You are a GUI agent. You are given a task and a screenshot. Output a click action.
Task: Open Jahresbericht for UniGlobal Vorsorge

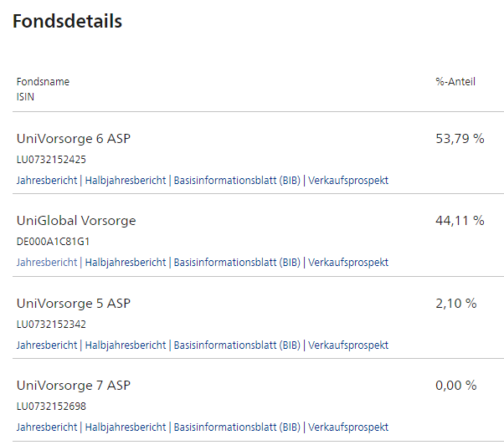(x=47, y=263)
